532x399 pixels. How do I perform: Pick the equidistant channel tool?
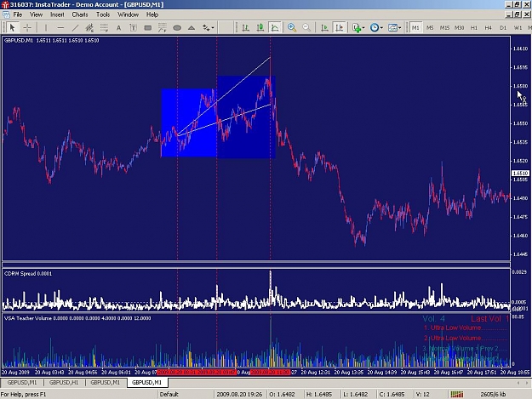(x=89, y=28)
